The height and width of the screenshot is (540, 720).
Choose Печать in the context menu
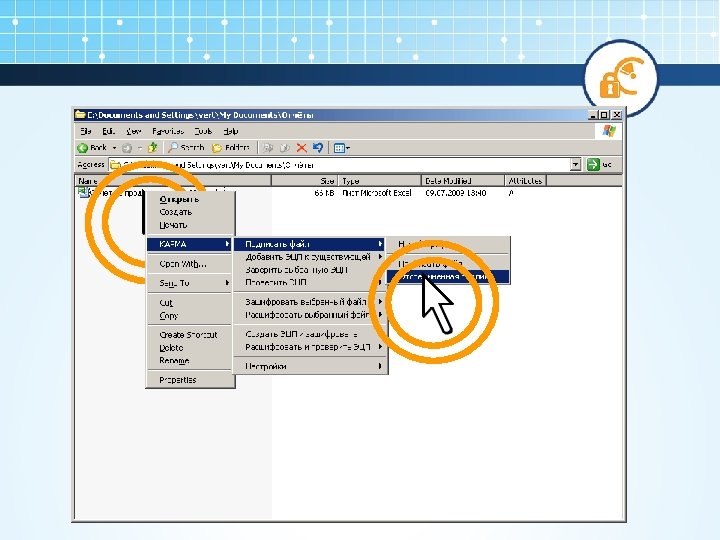point(190,225)
